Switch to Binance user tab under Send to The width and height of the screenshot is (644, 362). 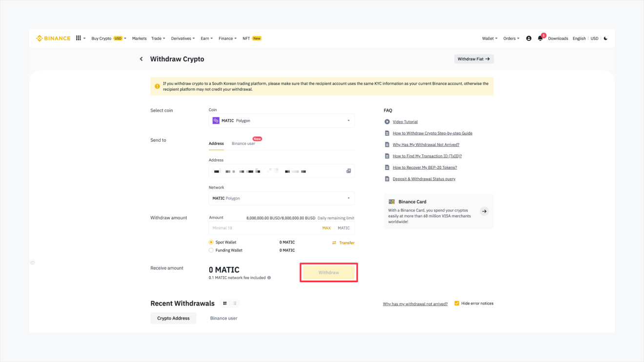point(243,144)
